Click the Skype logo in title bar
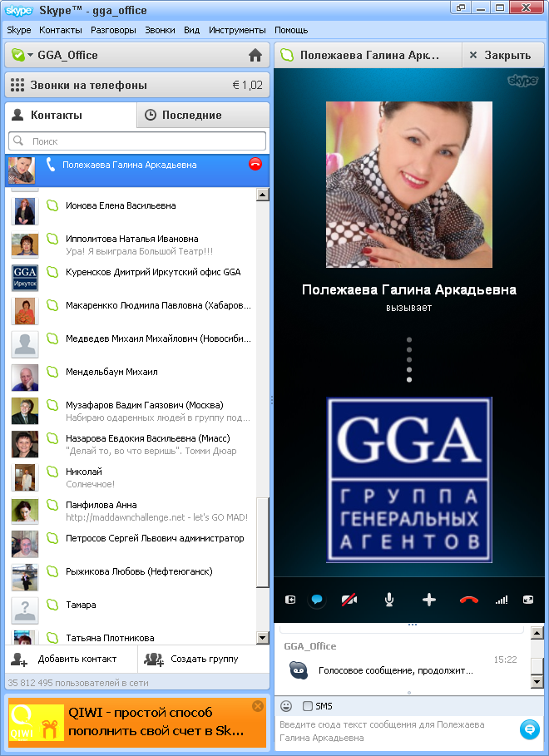The width and height of the screenshot is (549, 756). pyautogui.click(x=19, y=10)
